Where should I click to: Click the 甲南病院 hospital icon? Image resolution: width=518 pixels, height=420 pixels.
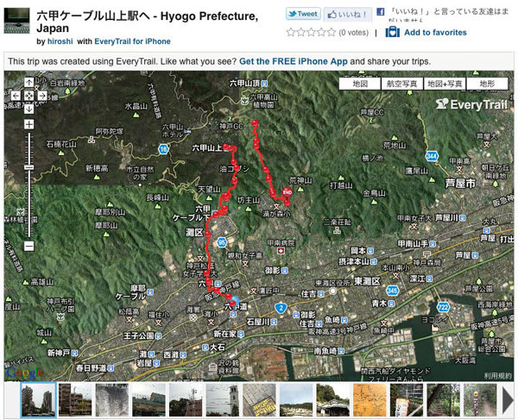tap(281, 251)
